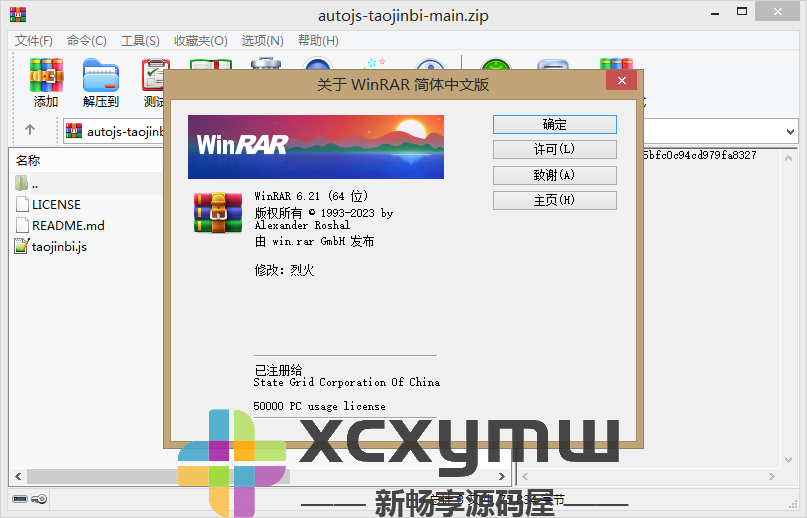Click the '50000 PC usage license' text
807x518 pixels.
(x=320, y=406)
